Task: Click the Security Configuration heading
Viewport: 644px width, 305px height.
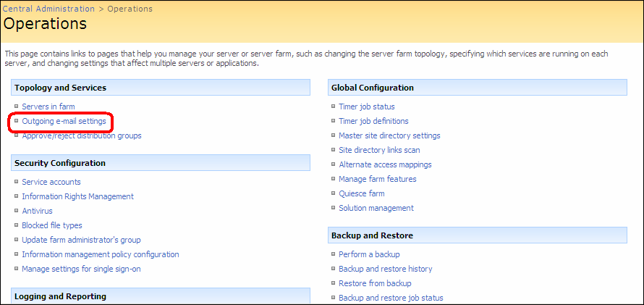Action: 60,163
